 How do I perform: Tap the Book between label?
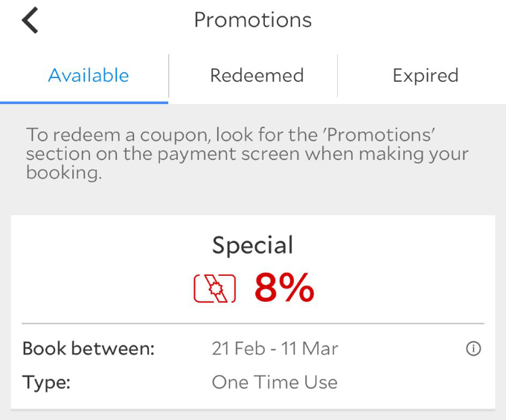point(89,349)
